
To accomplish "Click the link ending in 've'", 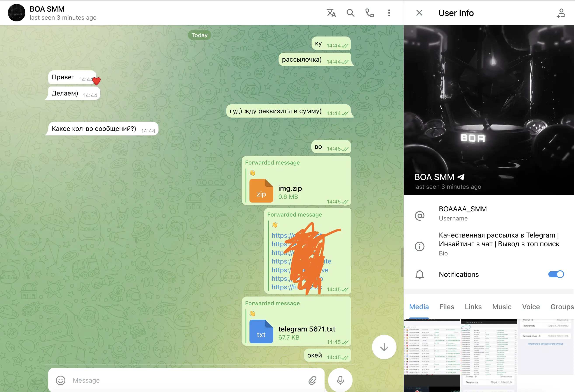I will (x=300, y=270).
